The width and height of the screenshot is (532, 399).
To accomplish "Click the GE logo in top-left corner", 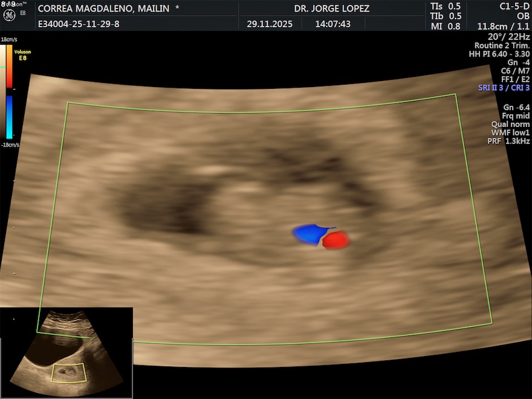I will (x=9, y=13).
